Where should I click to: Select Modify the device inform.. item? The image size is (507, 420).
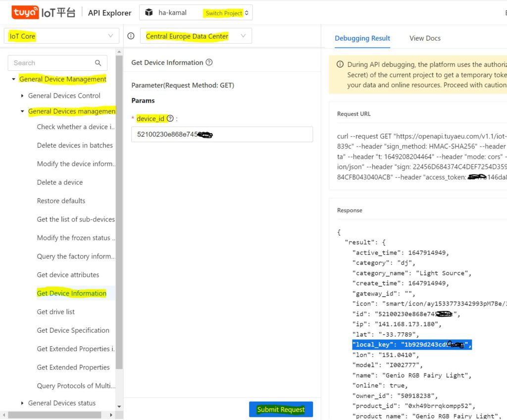pos(76,164)
